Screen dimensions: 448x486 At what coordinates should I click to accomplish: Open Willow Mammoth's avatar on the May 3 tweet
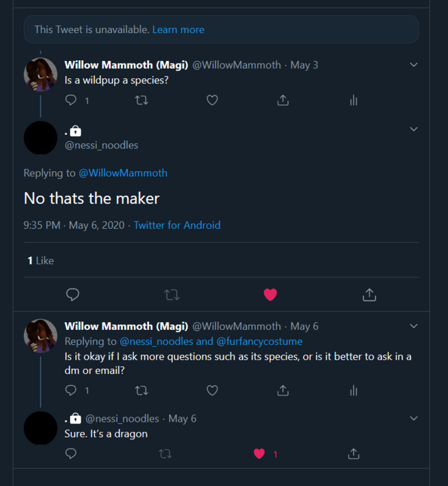41,75
